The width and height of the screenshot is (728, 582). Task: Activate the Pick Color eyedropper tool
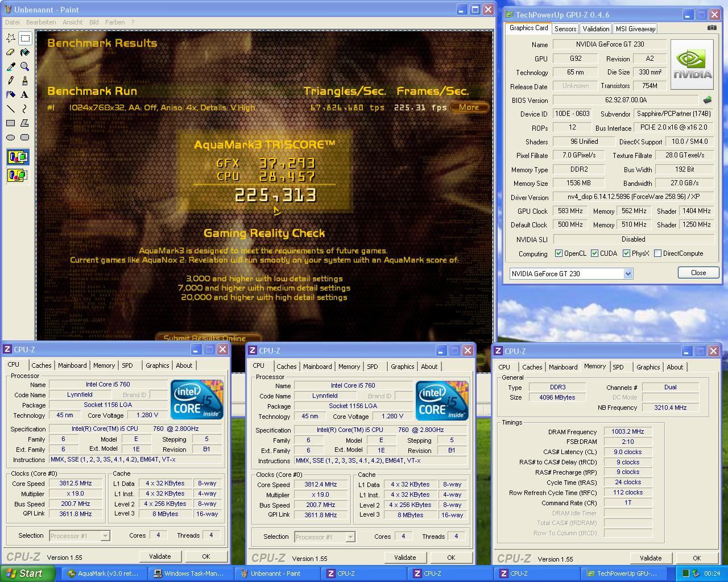pyautogui.click(x=11, y=66)
